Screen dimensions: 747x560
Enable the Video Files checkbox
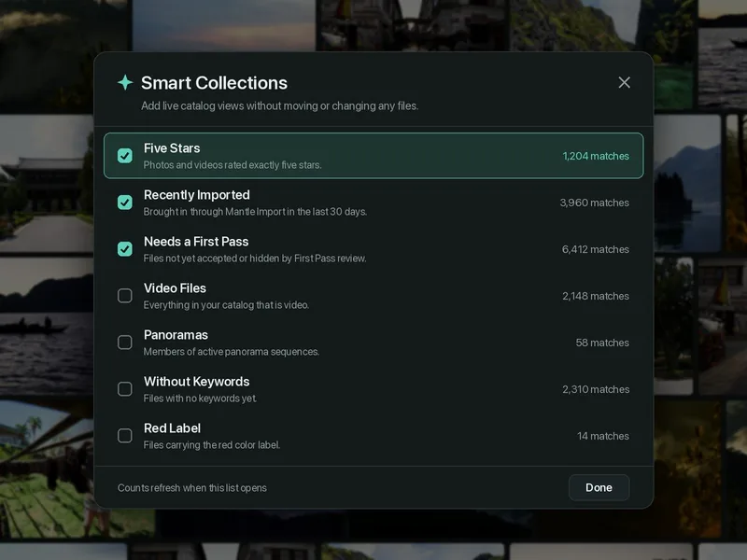[x=125, y=296]
